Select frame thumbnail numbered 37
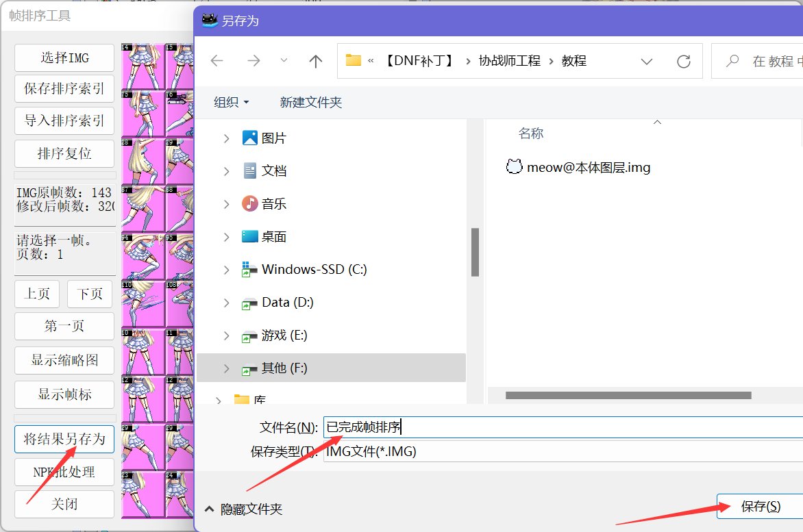The width and height of the screenshot is (803, 532). tap(143, 209)
